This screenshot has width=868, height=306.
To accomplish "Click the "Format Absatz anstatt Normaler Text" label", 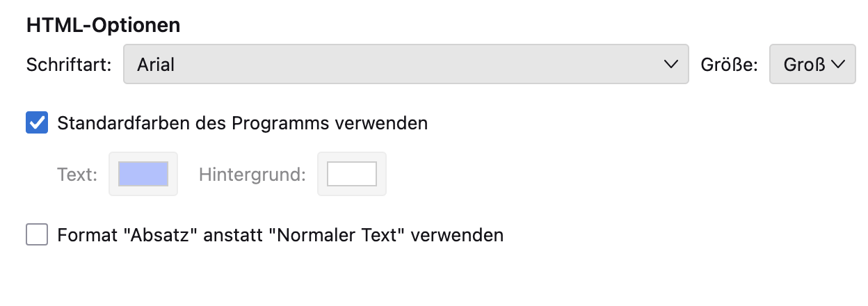I will [280, 235].
